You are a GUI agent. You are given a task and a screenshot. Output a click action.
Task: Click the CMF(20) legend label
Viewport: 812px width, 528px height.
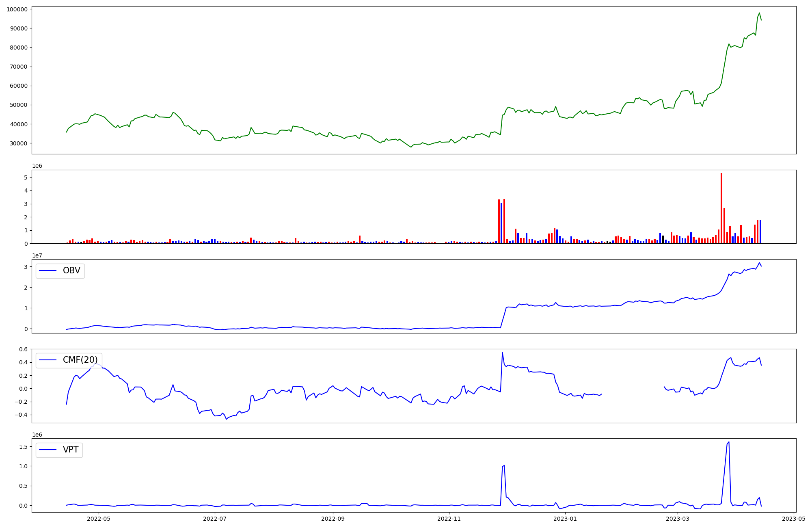coord(80,360)
